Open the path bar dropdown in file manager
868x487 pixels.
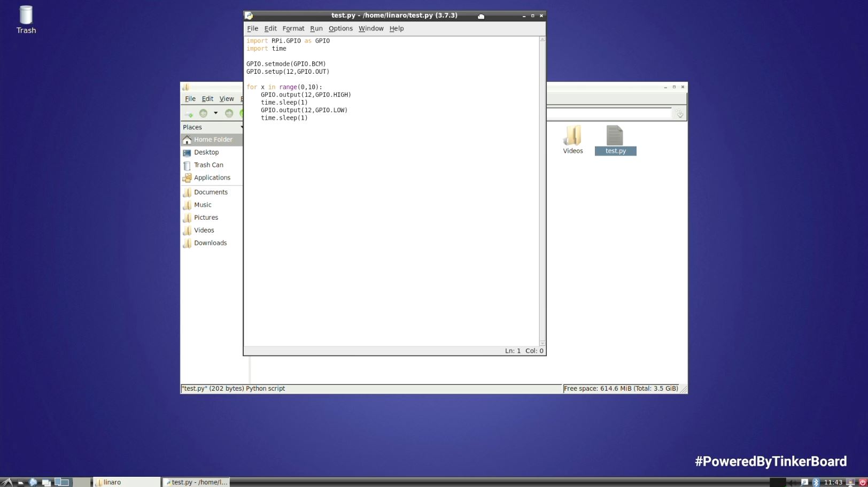click(679, 114)
